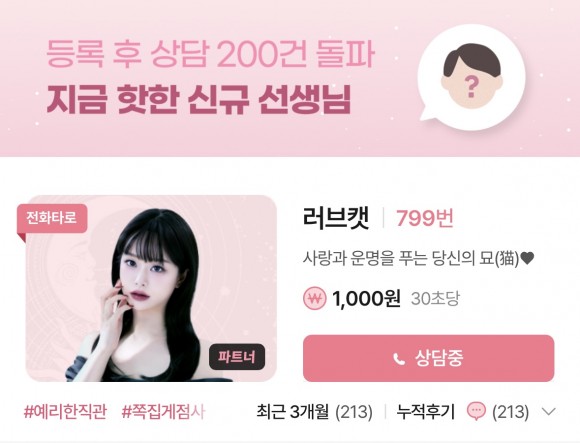Screen dimensions: 580x443
Task: Click the 799번 advisor number
Action: [425, 218]
